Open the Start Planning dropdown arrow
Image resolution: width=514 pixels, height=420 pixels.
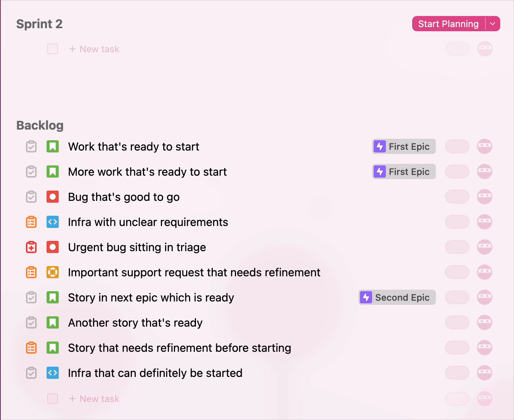tap(493, 24)
